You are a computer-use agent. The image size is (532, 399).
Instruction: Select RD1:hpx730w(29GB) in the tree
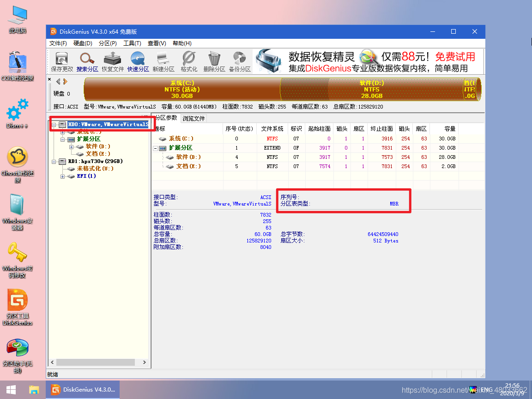(x=95, y=161)
